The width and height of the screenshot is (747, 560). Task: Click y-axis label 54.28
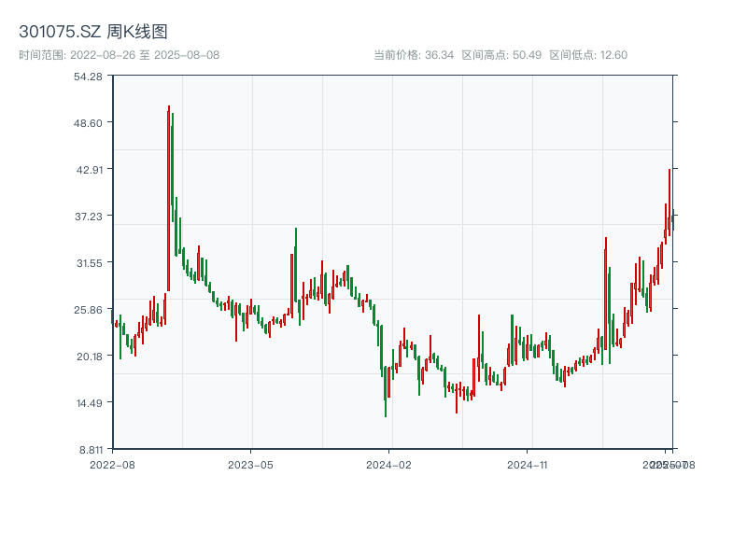(88, 77)
